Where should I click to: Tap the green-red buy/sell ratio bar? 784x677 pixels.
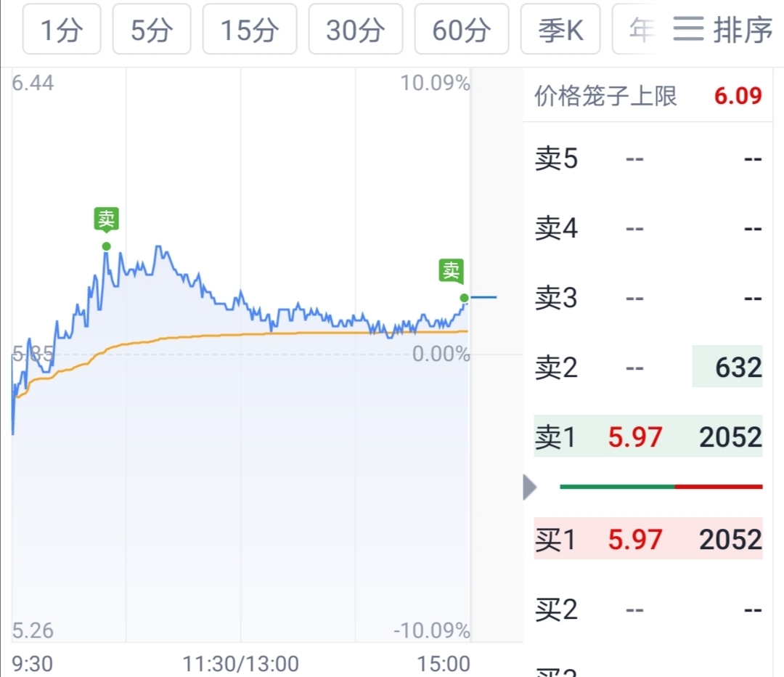pyautogui.click(x=661, y=486)
